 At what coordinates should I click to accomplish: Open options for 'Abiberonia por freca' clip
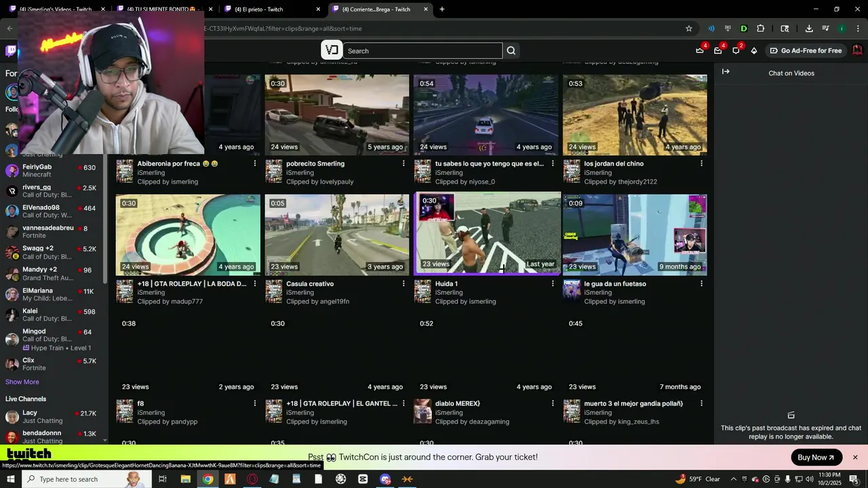255,163
